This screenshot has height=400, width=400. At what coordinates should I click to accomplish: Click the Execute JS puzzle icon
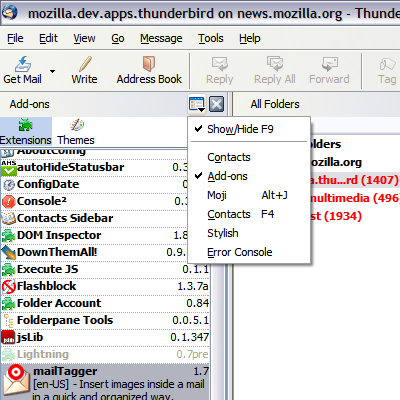[9, 270]
